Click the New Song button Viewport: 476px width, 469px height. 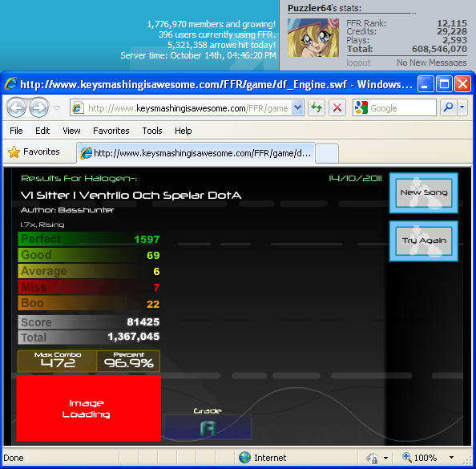coord(424,193)
